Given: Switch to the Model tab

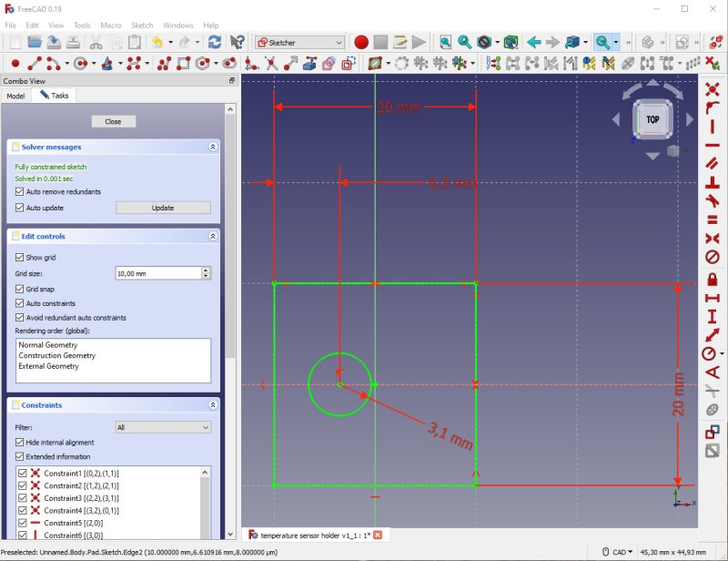Looking at the screenshot, I should point(15,96).
